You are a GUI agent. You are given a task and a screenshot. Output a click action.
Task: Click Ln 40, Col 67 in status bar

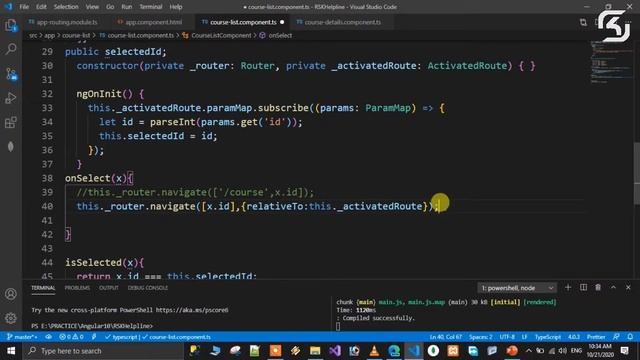pos(445,337)
